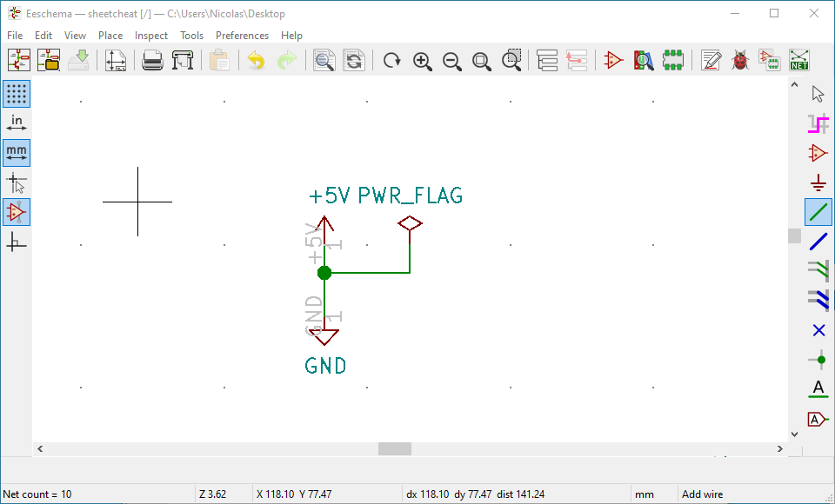Click the Paste clipboard icon
Viewport: 835px width, 504px height.
219,60
